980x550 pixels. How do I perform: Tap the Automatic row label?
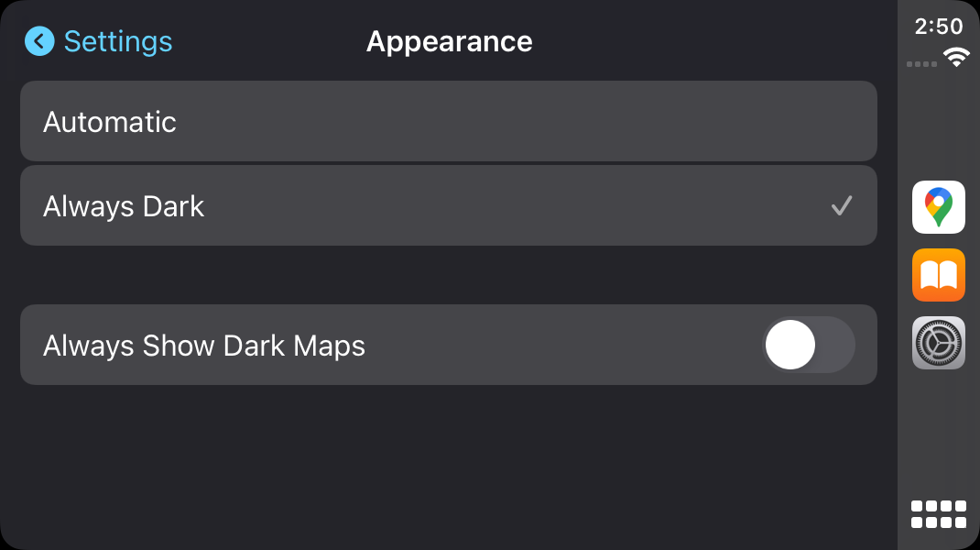point(110,122)
